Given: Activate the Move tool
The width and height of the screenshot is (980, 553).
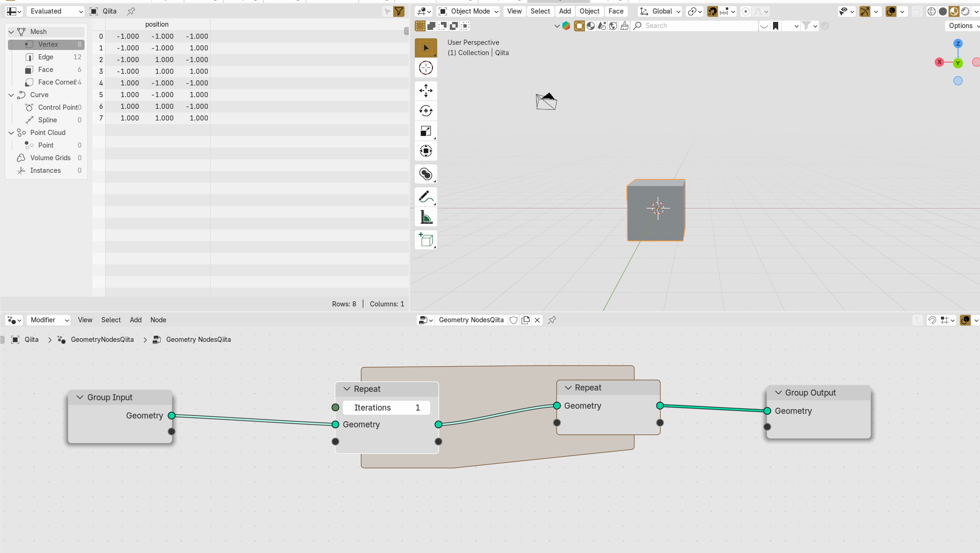Looking at the screenshot, I should click(x=426, y=91).
